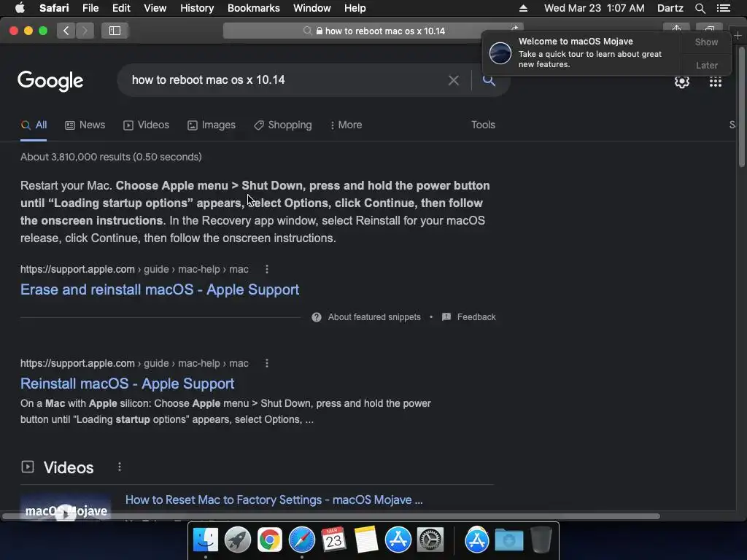This screenshot has width=747, height=560.
Task: Click the eject icon in menu bar
Action: pyautogui.click(x=523, y=8)
